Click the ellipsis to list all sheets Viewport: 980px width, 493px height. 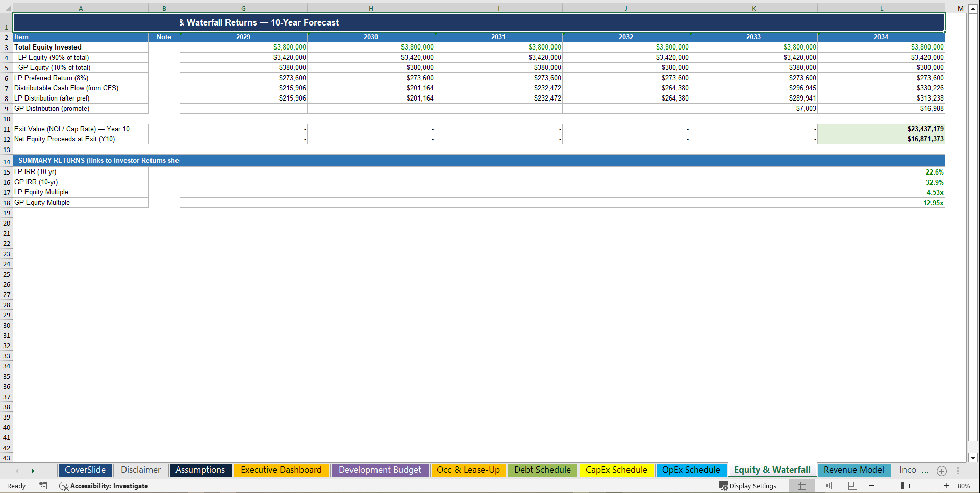point(925,470)
